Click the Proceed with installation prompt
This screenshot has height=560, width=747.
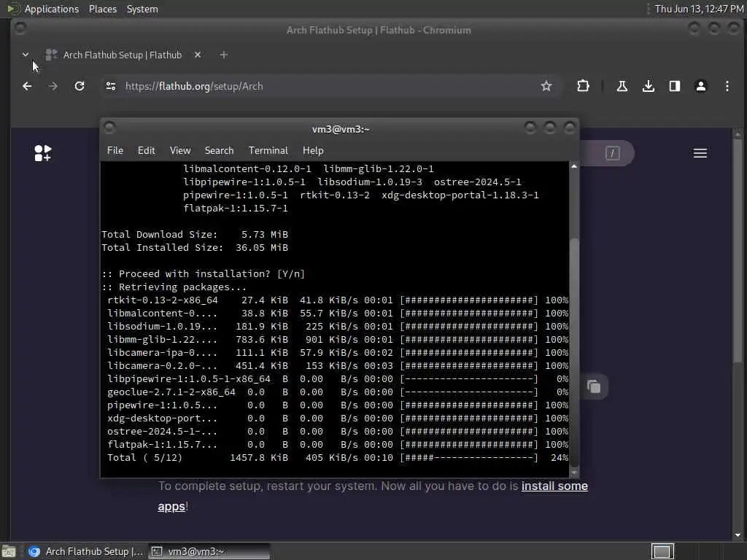pos(203,274)
